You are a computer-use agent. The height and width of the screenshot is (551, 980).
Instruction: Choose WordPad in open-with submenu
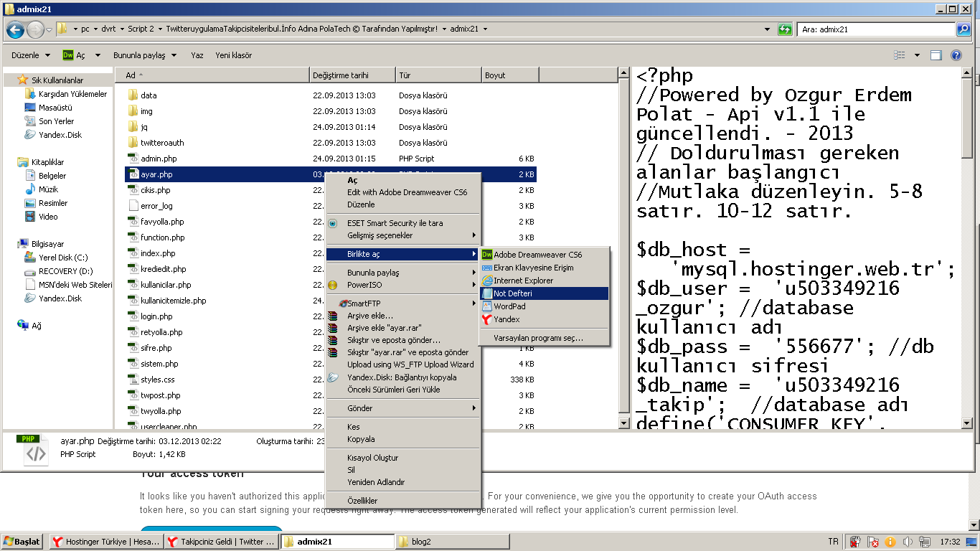544,306
